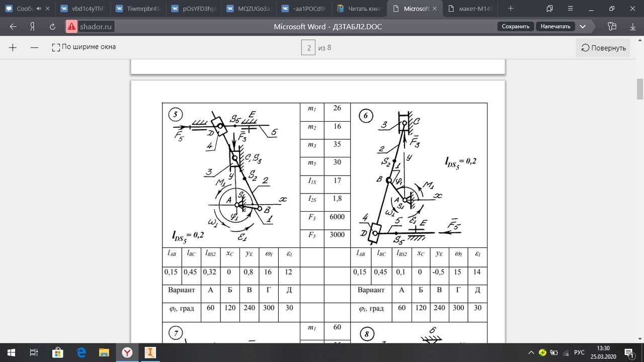Viewport: 644px width, 362px height.
Task: Switch to the 'MQZUGo3a' VK tab
Action: tap(248, 9)
